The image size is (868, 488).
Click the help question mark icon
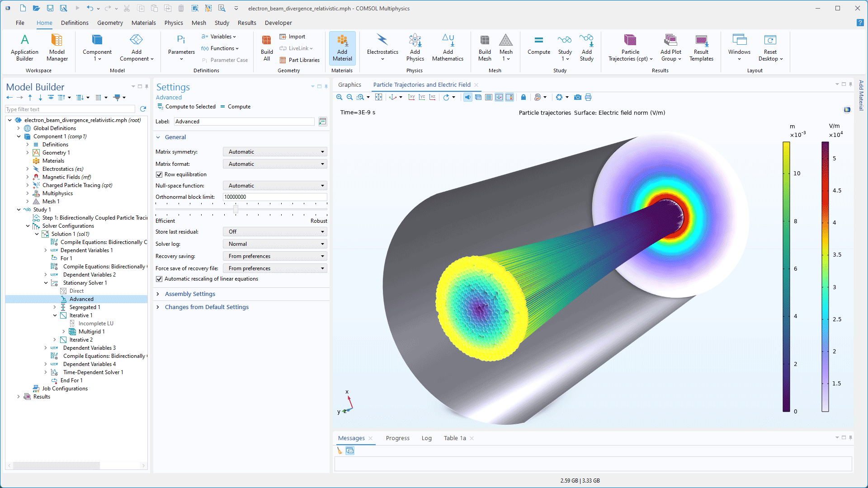[x=860, y=23]
